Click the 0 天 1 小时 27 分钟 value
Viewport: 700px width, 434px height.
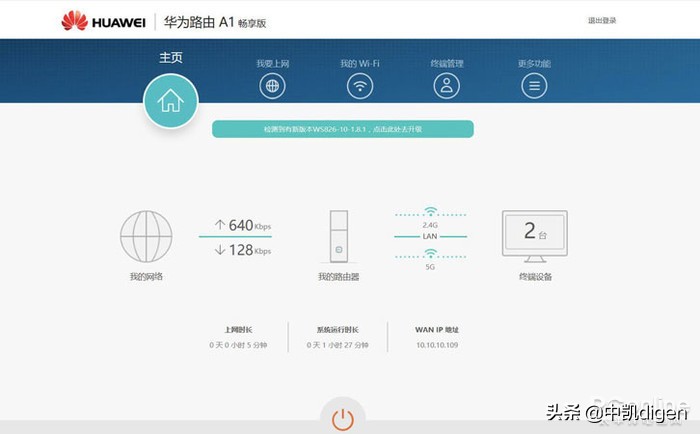[338, 345]
